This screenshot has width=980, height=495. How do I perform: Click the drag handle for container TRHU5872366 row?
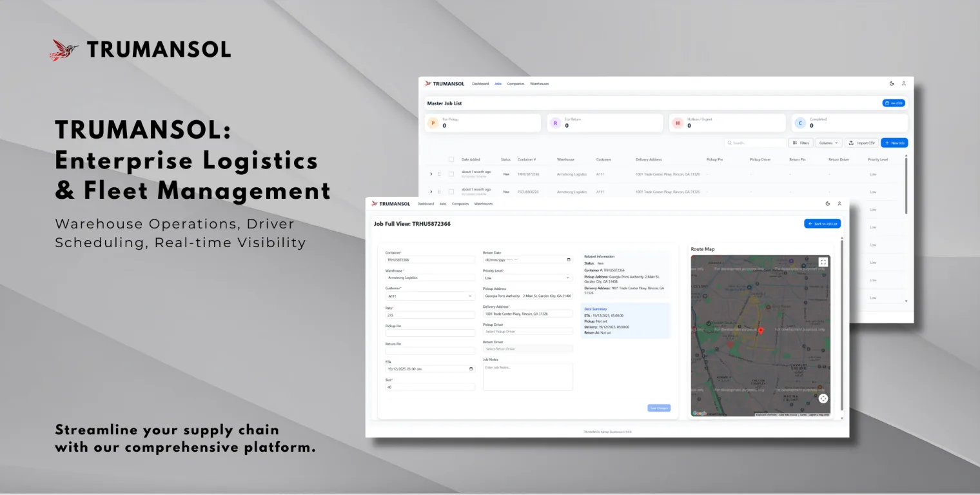click(440, 174)
